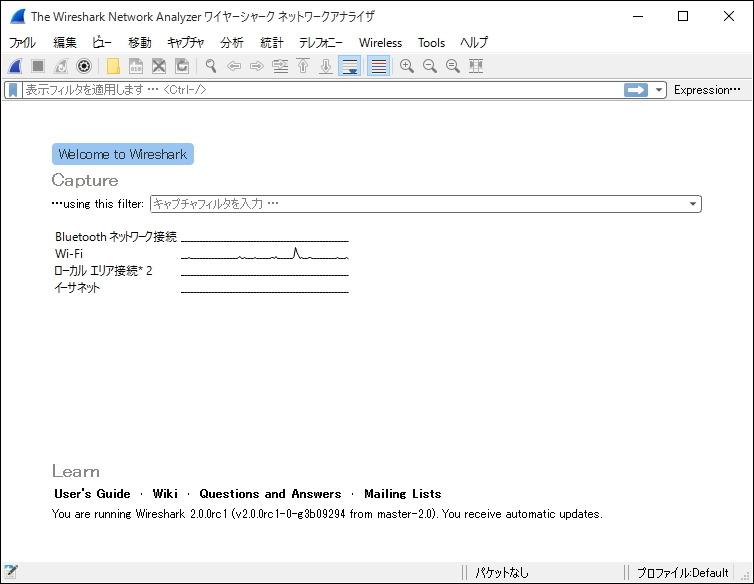Open capture options gear icon
Image resolution: width=754 pixels, height=584 pixels.
click(84, 66)
